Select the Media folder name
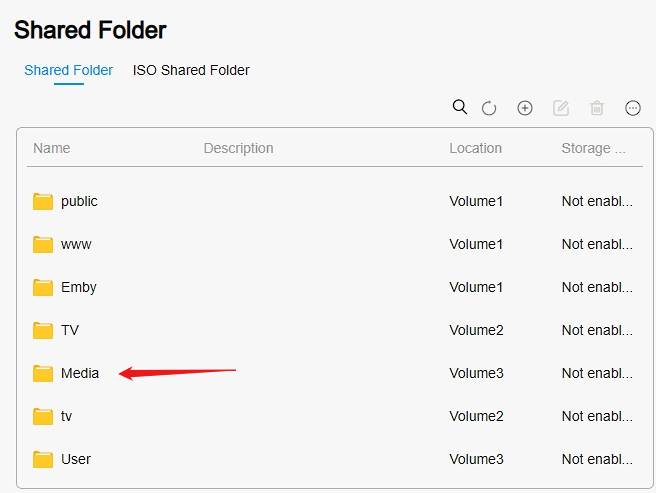The image size is (656, 493). [x=80, y=373]
